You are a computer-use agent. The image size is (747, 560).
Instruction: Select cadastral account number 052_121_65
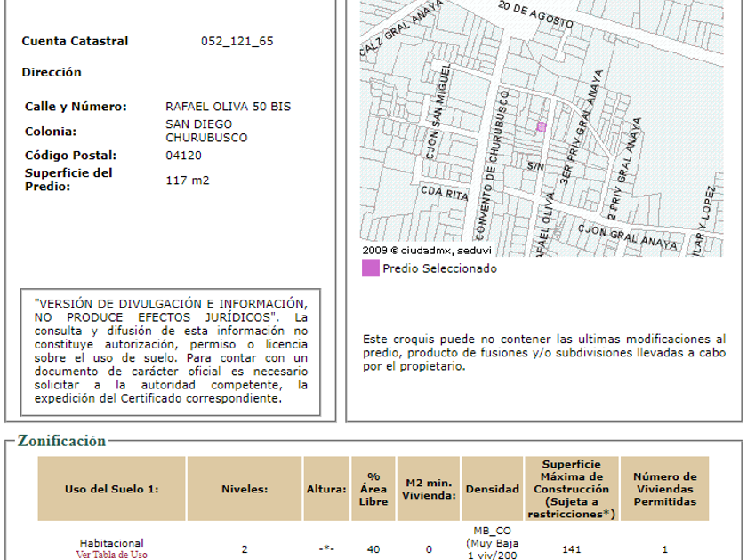(237, 42)
